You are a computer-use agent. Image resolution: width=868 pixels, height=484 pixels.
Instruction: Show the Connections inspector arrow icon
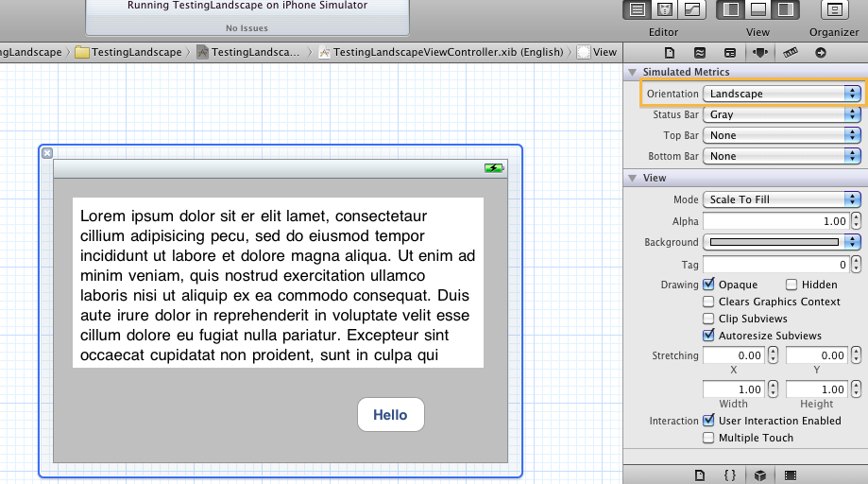(x=821, y=53)
